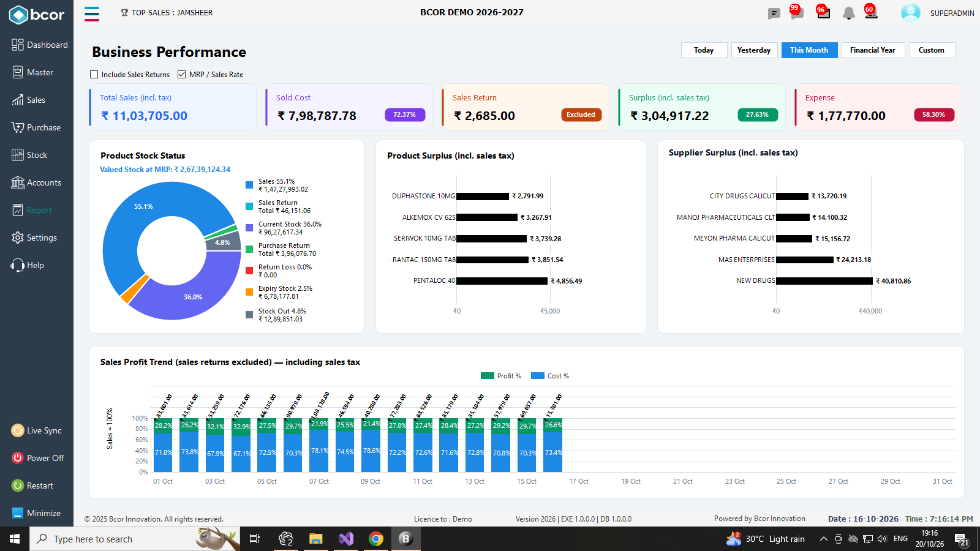Image resolution: width=980 pixels, height=551 pixels.
Task: Click the Power Off icon
Action: pos(18,458)
